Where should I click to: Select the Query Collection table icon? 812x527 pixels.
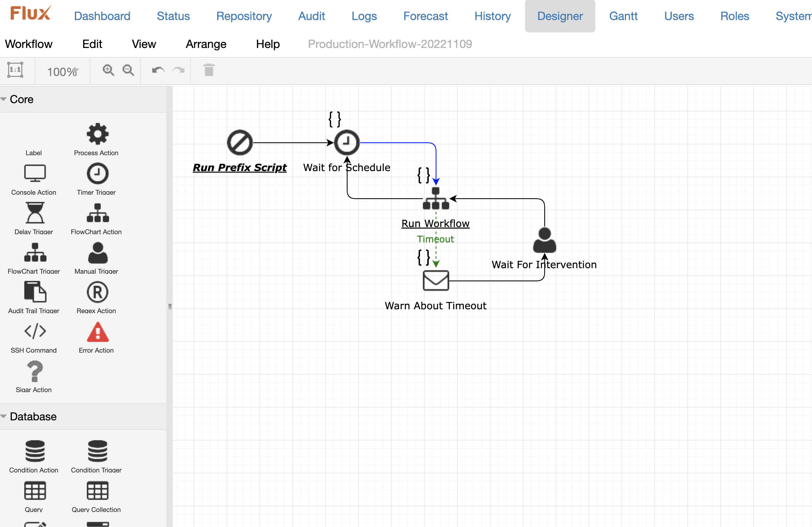click(98, 491)
